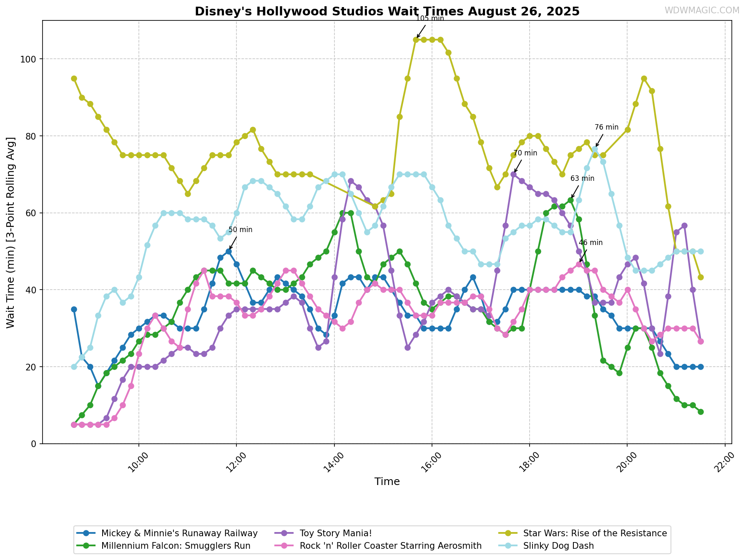Click the Toy Story Mania 70 min peak point
746x560 pixels.
(x=513, y=174)
